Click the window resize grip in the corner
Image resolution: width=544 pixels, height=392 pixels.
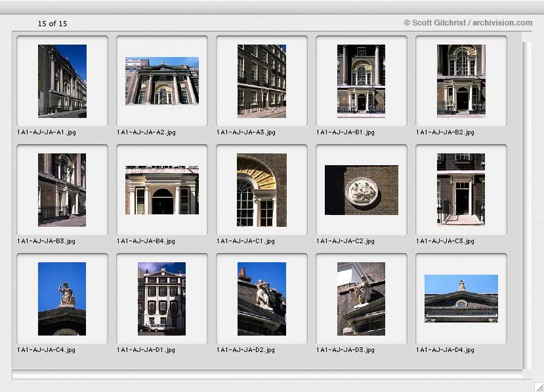point(539,387)
